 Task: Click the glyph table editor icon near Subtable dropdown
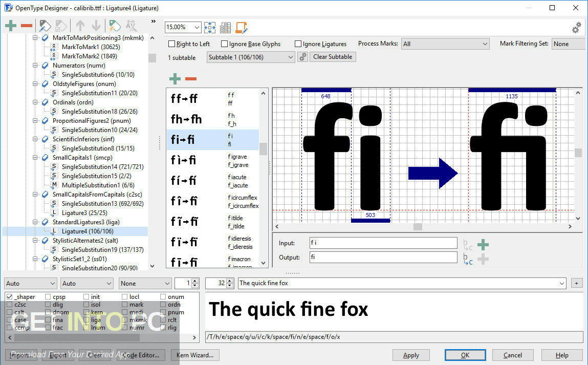click(x=225, y=27)
